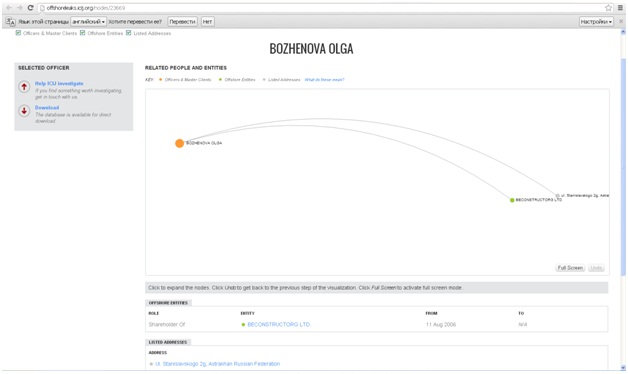This screenshot has width=628, height=374.
Task: Click the page vertical scrollbar
Action: [x=623, y=167]
